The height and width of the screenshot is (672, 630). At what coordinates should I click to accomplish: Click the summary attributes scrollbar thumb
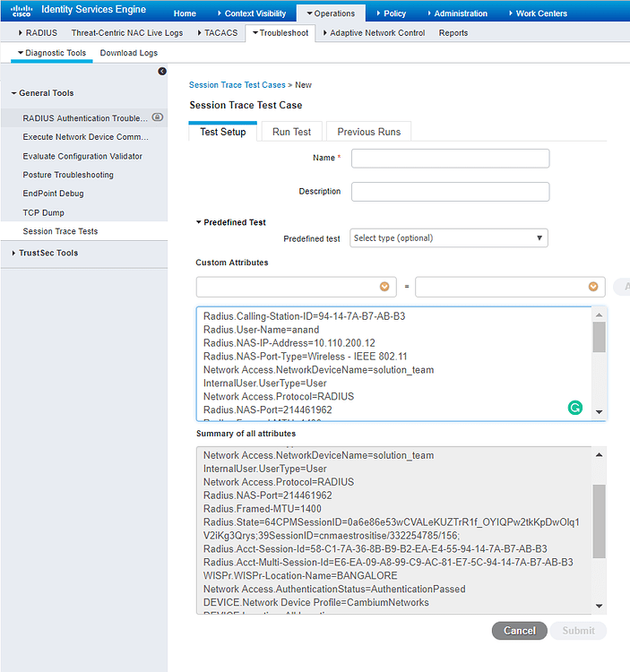tap(599, 521)
